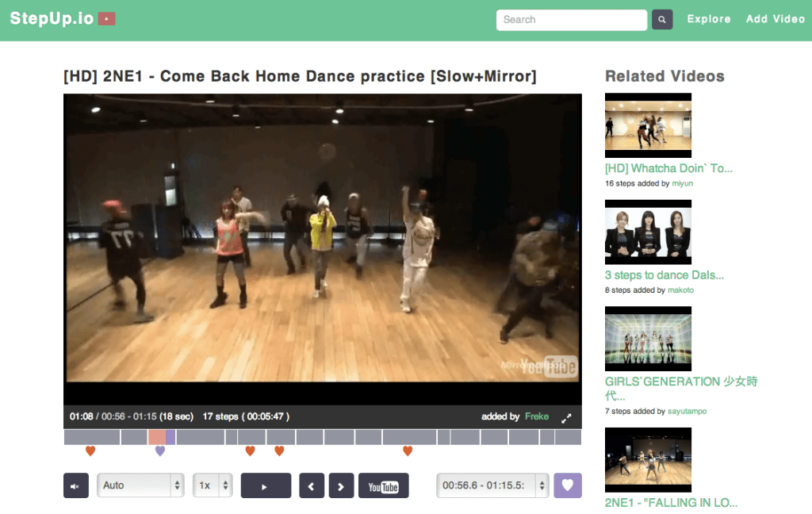View user makoto's profile
Screen dimensions: 812x514
680,290
